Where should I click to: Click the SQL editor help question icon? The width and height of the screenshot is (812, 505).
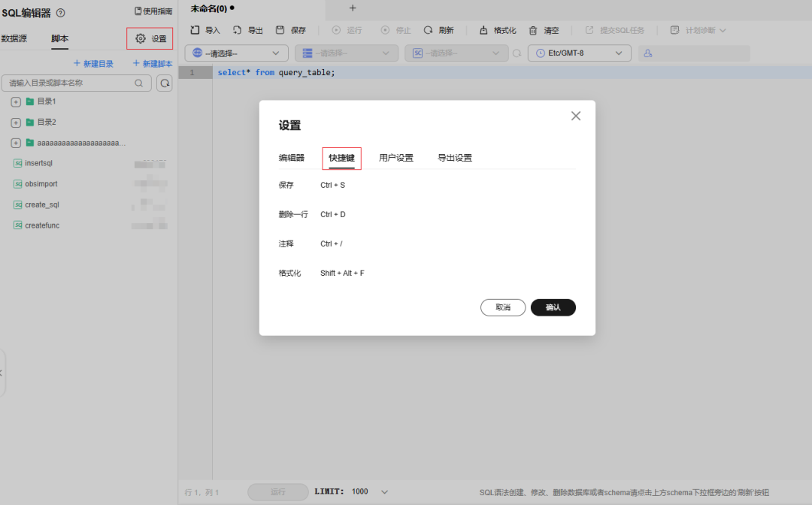[x=61, y=13]
